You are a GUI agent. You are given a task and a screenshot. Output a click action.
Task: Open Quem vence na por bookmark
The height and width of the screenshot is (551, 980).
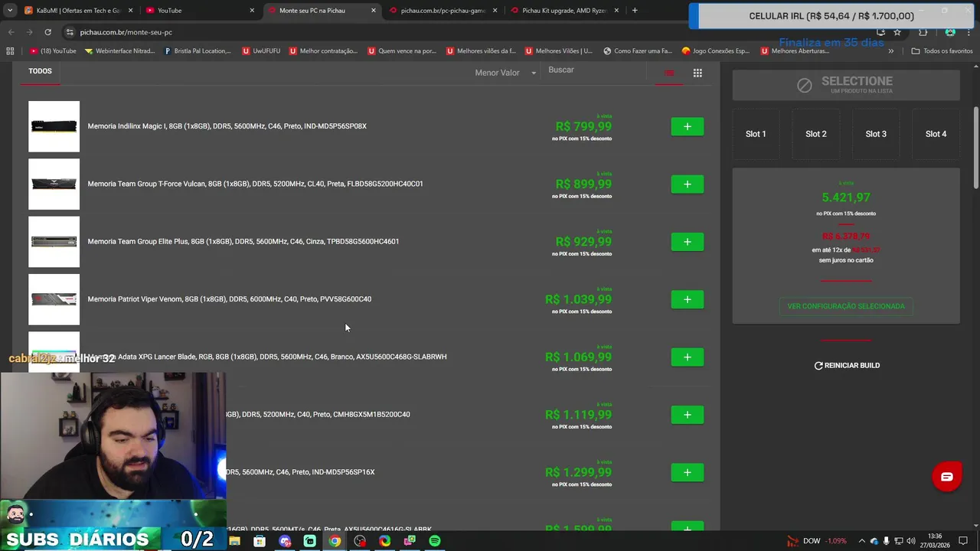point(402,51)
